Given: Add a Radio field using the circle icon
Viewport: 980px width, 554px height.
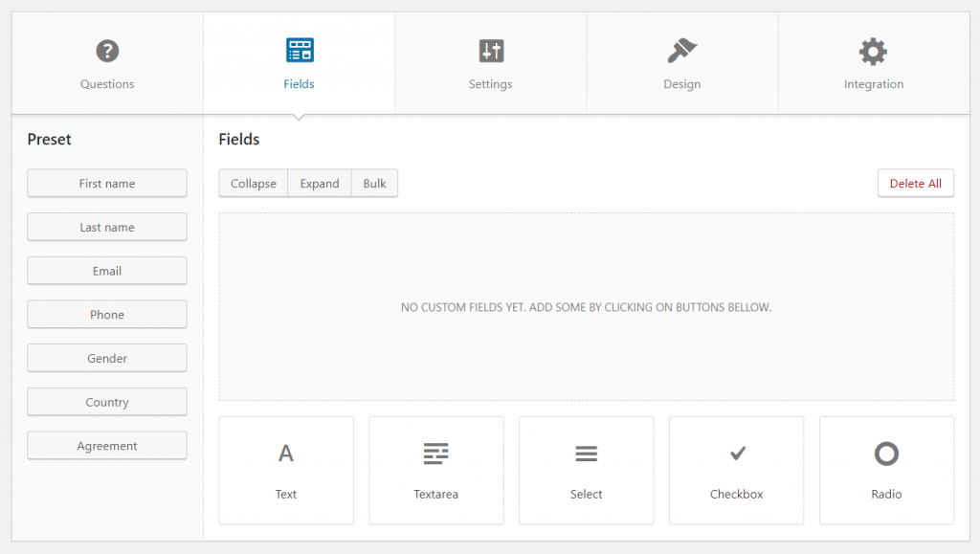Looking at the screenshot, I should pos(886,454).
